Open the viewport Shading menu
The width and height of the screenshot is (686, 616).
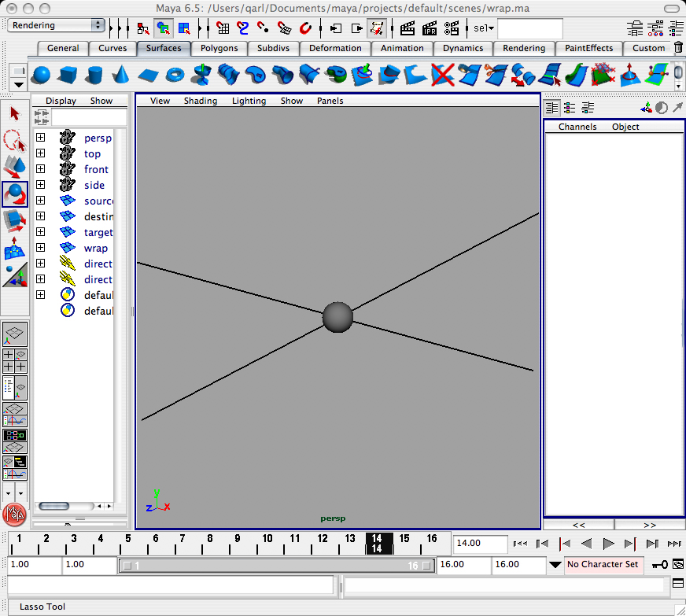(201, 101)
